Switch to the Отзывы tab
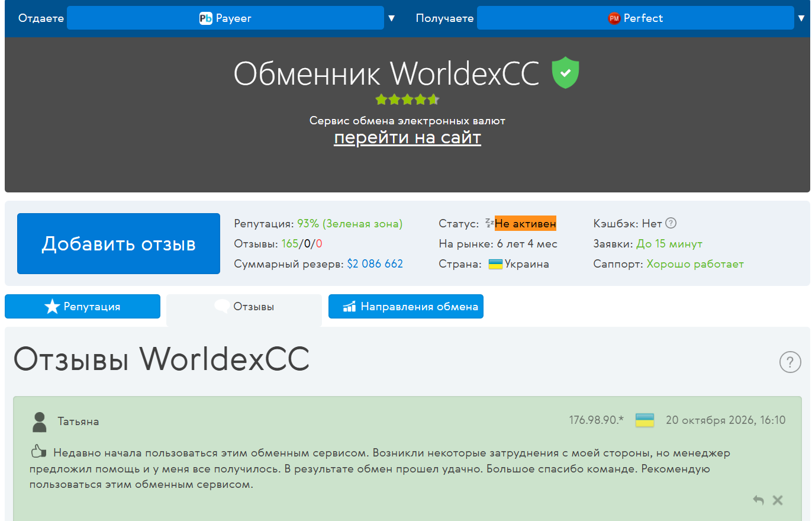 (x=244, y=307)
